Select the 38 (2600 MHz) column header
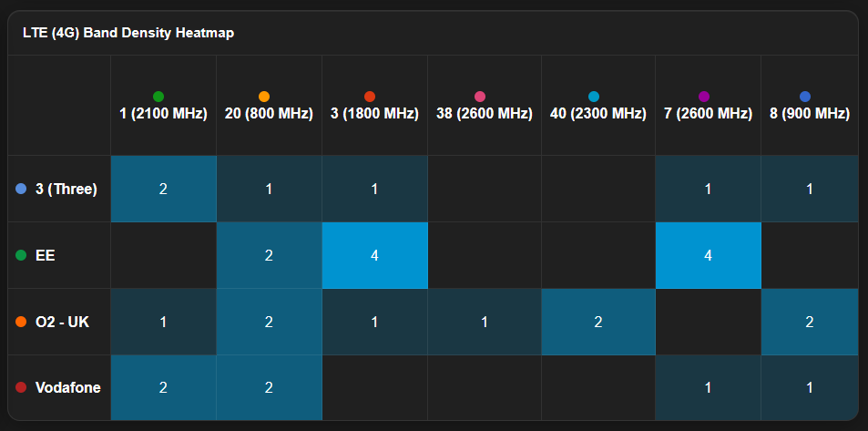 point(485,106)
